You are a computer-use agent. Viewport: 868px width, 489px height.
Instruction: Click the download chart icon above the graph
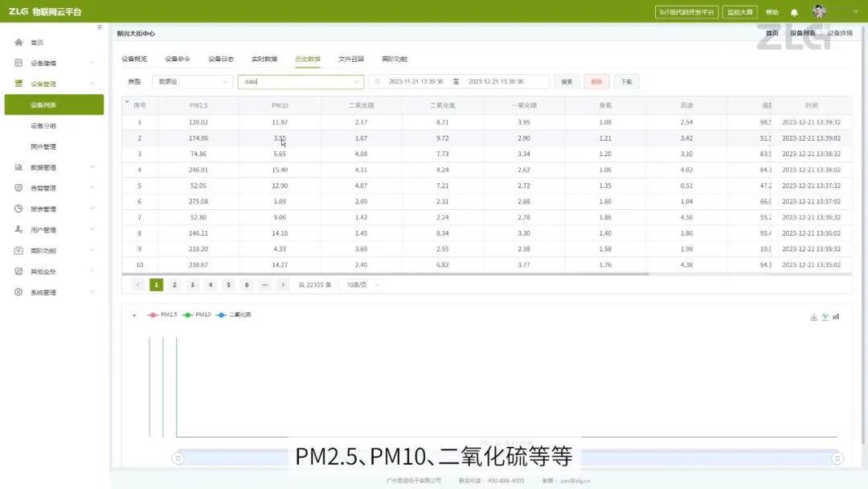[813, 316]
